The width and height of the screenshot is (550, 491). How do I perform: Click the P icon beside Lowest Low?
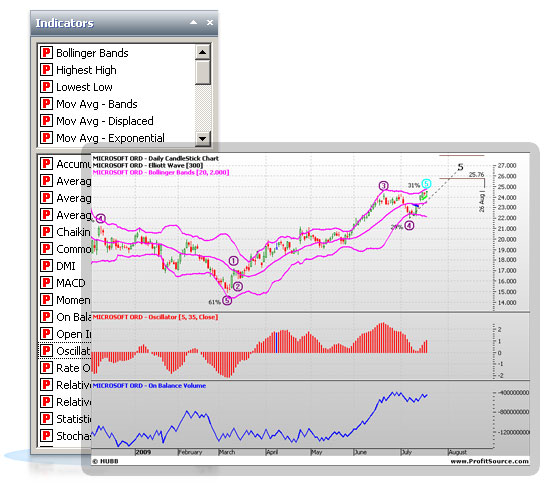[46, 87]
